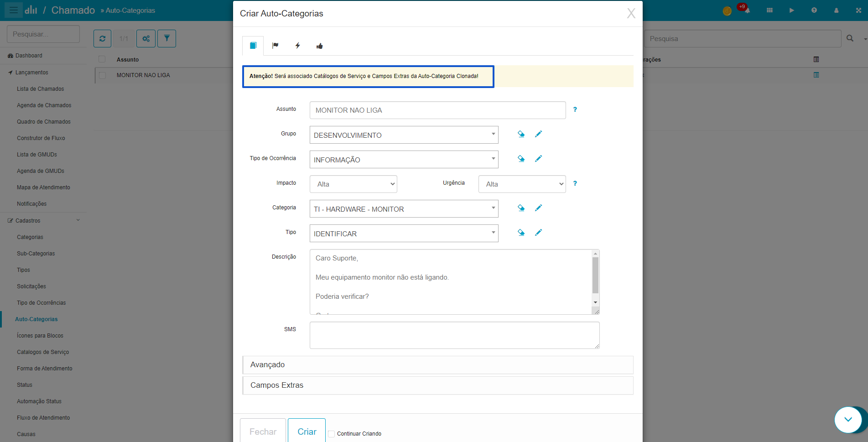Viewport: 868px width, 442px height.
Task: Click the Descrição scrollbar thumb
Action: pyautogui.click(x=595, y=275)
